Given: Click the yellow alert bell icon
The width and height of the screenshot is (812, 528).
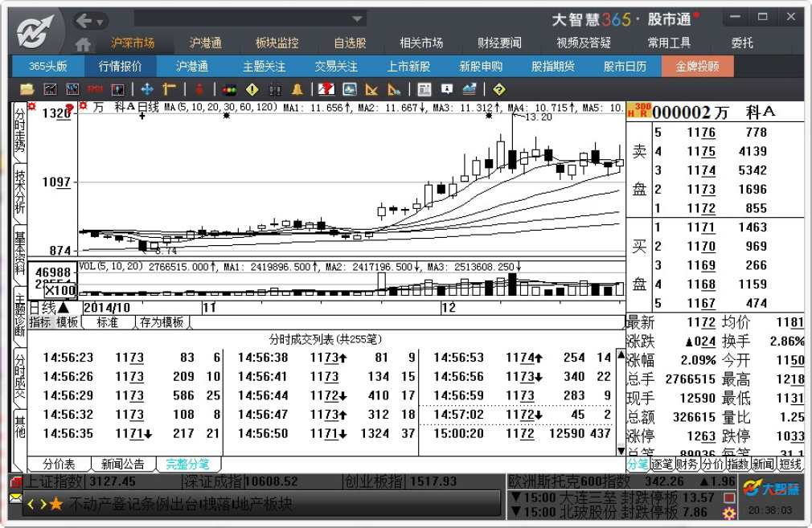Looking at the screenshot, I should (x=297, y=89).
